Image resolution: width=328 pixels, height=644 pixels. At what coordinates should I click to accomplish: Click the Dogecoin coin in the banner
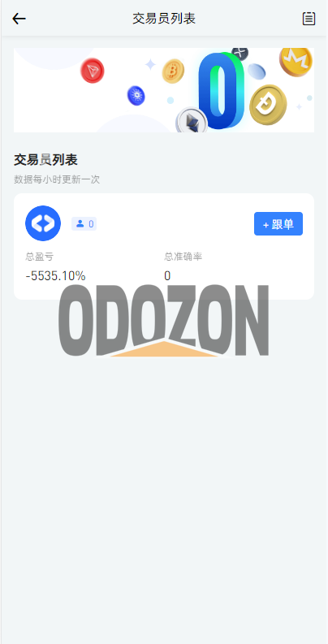268,105
